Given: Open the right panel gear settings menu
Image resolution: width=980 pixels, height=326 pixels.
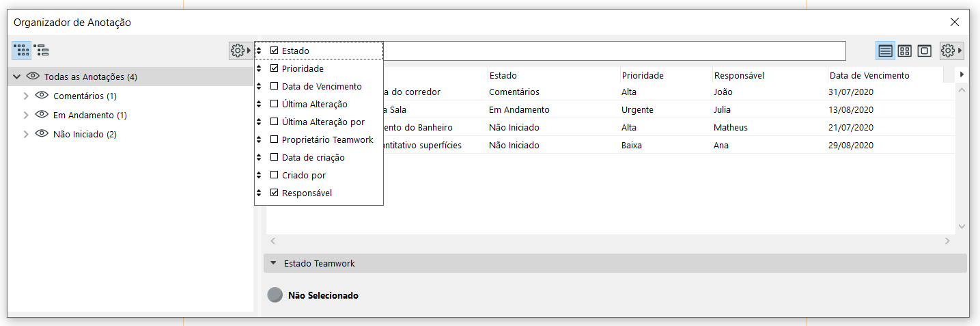Looking at the screenshot, I should point(951,51).
